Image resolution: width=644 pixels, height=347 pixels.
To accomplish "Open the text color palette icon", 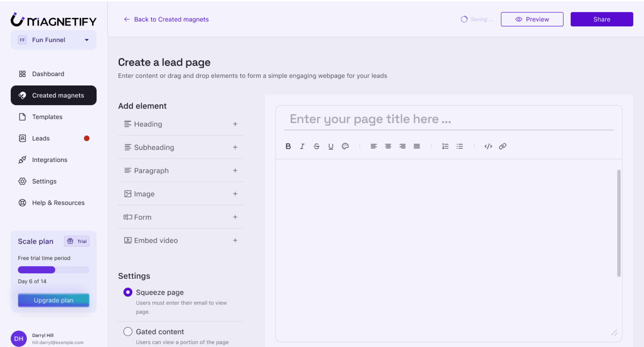I will point(345,146).
